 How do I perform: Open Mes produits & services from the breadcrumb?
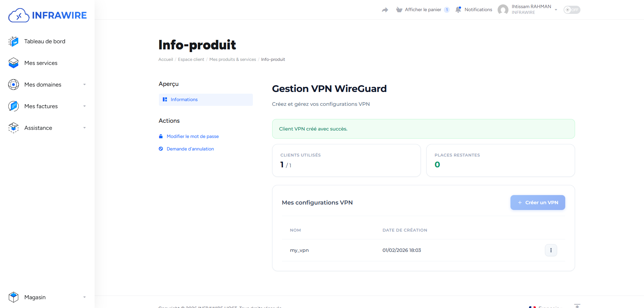click(x=233, y=59)
